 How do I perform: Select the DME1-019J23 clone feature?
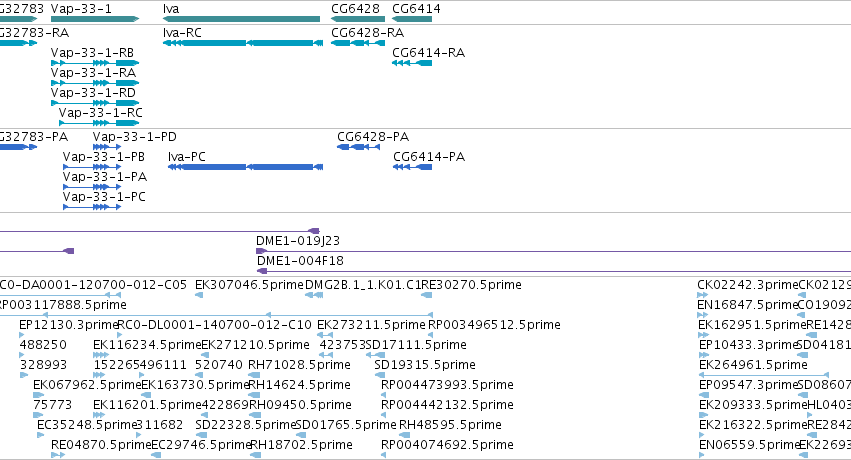553,251
